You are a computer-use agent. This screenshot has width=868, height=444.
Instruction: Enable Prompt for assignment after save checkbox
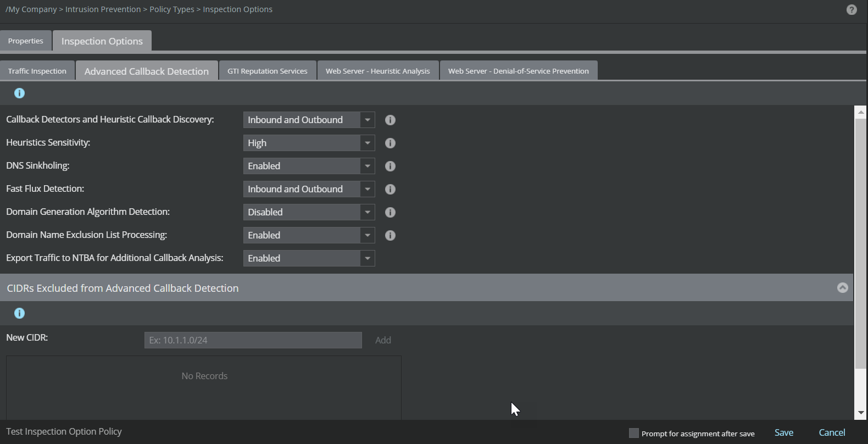point(634,433)
